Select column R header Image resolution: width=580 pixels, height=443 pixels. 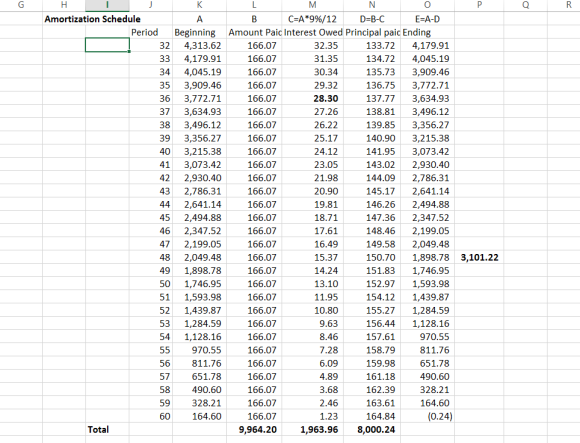(568, 5)
